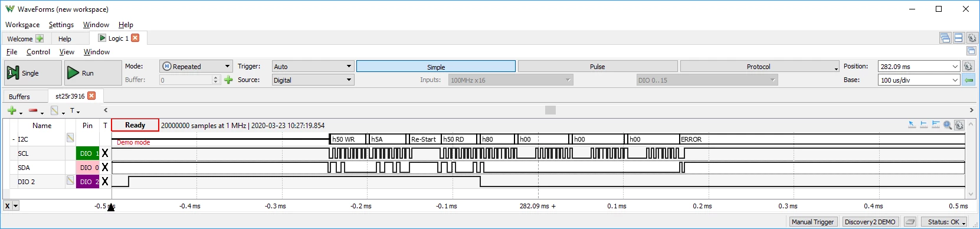Toggle SCL trigger condition X
This screenshot has width=980, height=229.
(x=105, y=153)
